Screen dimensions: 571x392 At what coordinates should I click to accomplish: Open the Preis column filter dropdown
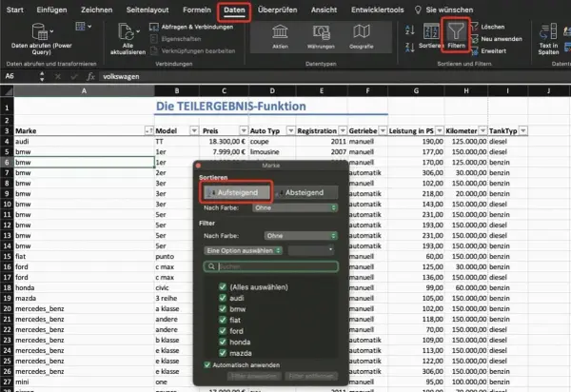pyautogui.click(x=244, y=130)
